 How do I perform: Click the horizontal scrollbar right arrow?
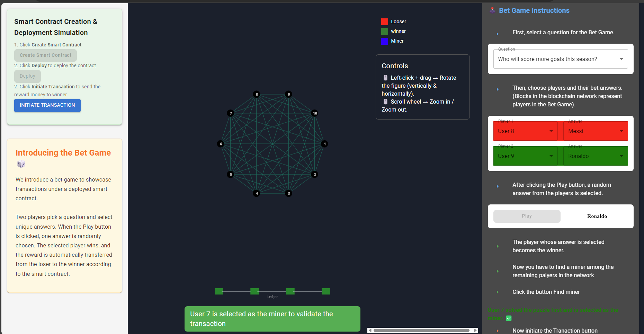click(475, 330)
